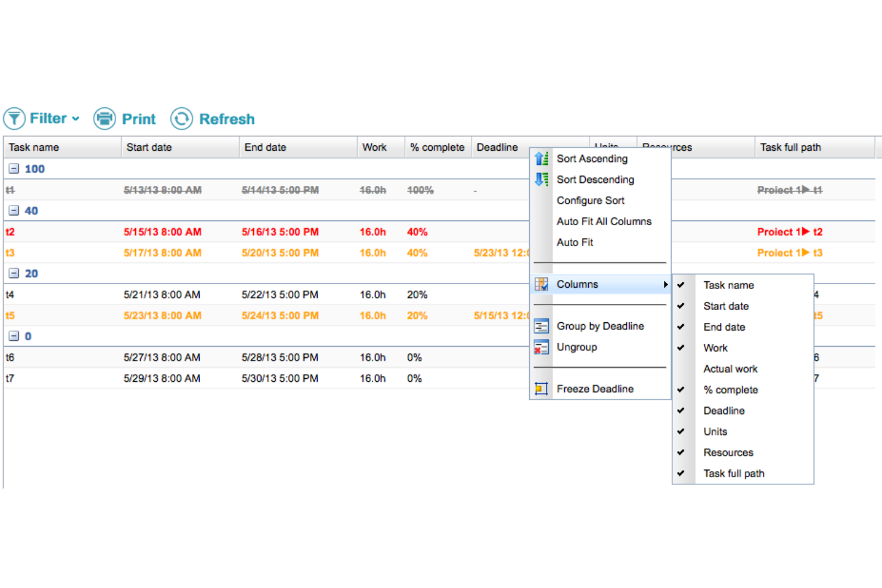Click the Print printer icon
The image size is (882, 588).
[x=104, y=119]
